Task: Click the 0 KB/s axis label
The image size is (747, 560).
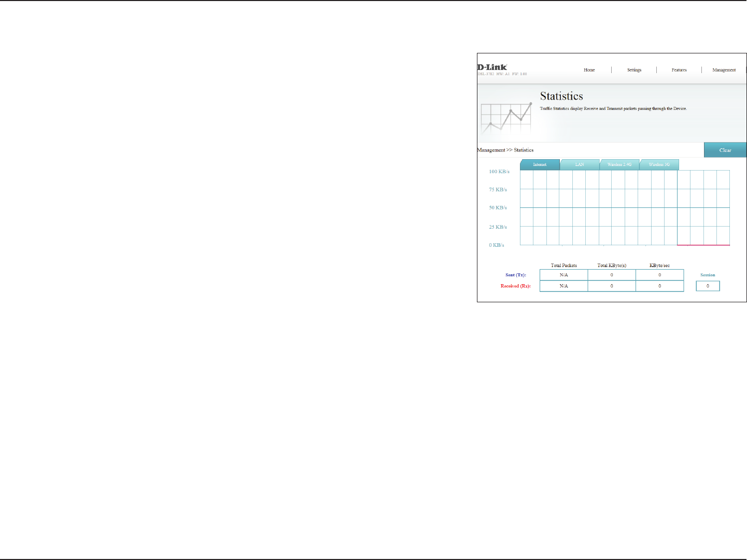Action: [x=496, y=245]
